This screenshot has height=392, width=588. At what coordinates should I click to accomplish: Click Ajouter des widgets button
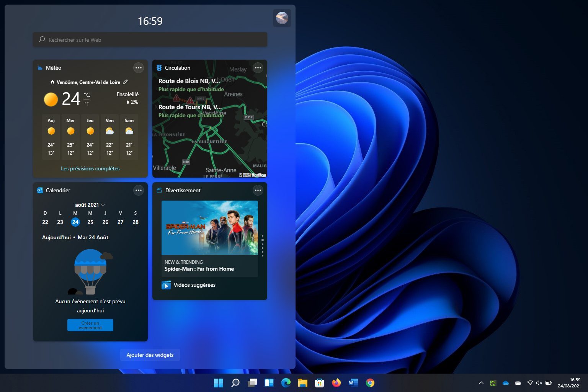click(150, 355)
